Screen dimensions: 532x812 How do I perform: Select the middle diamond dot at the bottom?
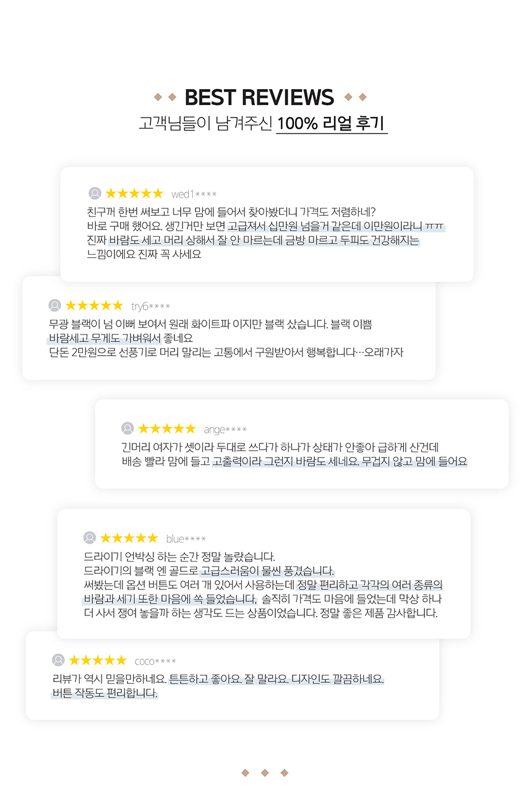tap(265, 772)
